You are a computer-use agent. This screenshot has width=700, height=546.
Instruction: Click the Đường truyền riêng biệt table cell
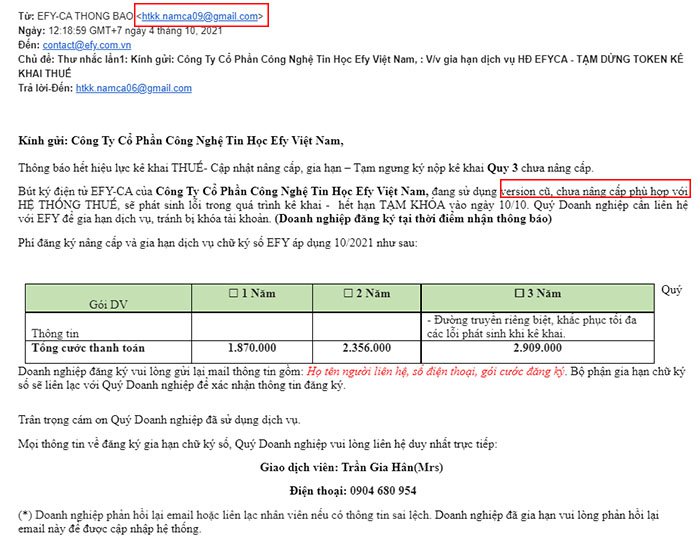coord(537,327)
